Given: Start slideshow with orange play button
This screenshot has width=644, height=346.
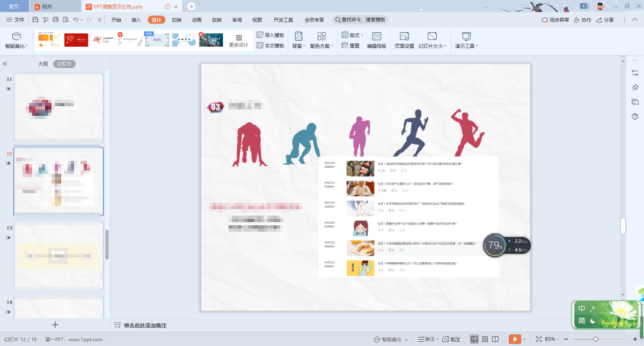Looking at the screenshot, I should click(514, 339).
